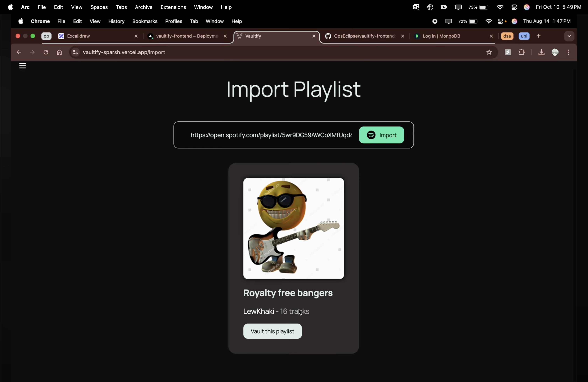Open the Bookmarks menu
The height and width of the screenshot is (382, 588).
pyautogui.click(x=145, y=22)
